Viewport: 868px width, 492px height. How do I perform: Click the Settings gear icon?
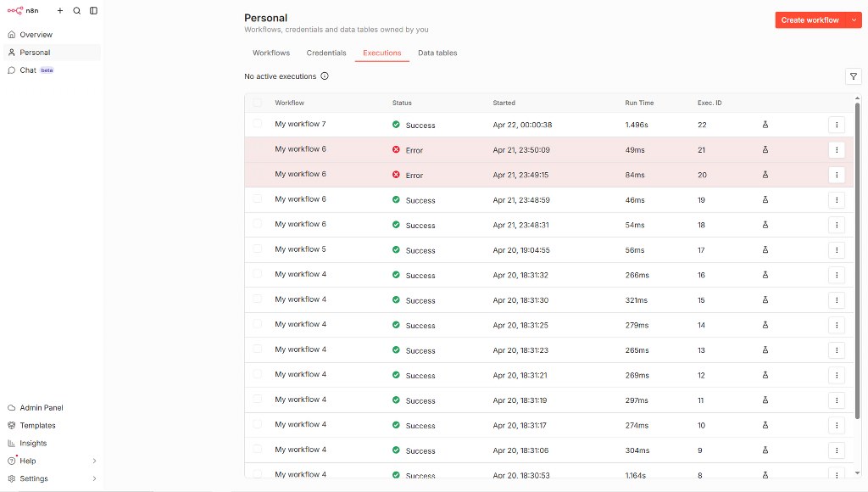click(x=12, y=478)
